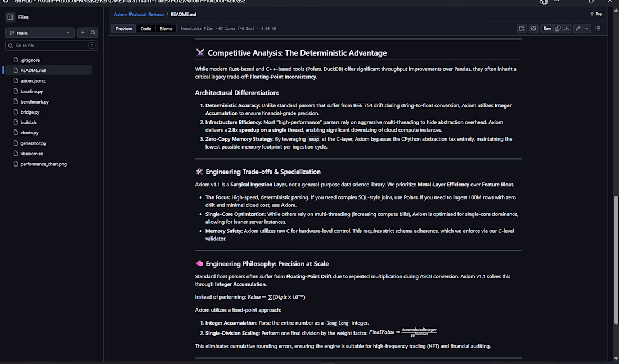
Task: Click the file icon beside axiom_json.c
Action: (16, 80)
